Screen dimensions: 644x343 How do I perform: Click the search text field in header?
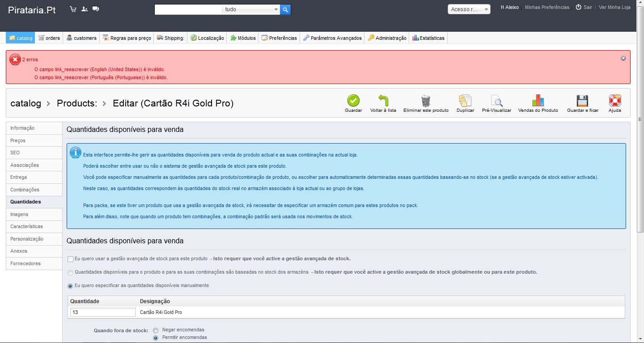coord(188,9)
